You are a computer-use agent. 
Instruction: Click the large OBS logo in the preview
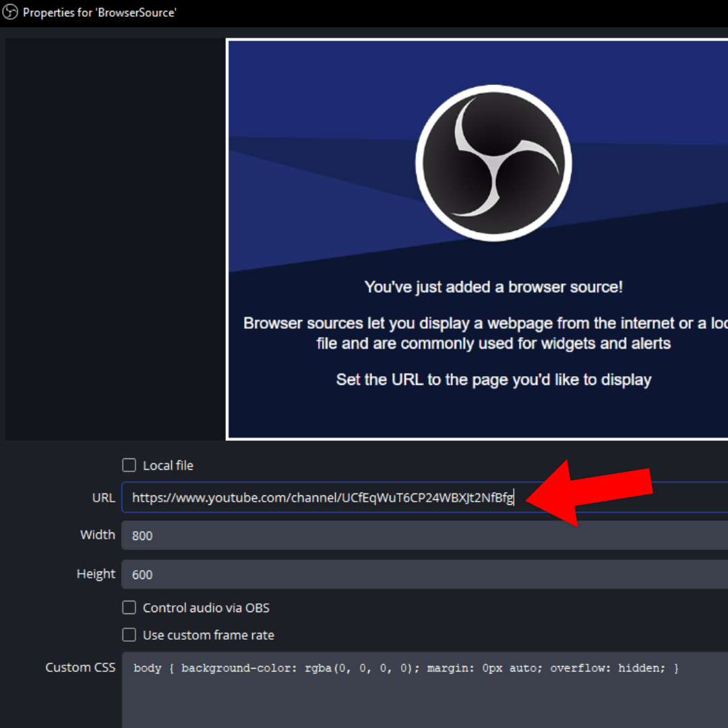tap(493, 163)
